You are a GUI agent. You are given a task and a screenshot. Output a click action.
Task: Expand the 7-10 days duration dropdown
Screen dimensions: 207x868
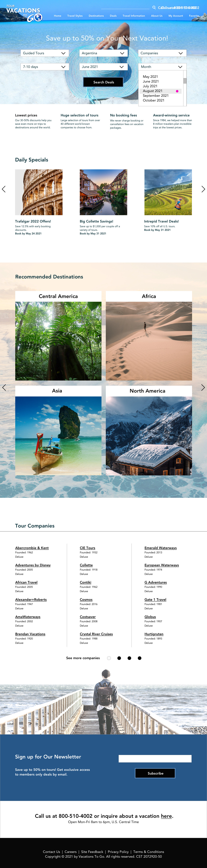click(45, 67)
